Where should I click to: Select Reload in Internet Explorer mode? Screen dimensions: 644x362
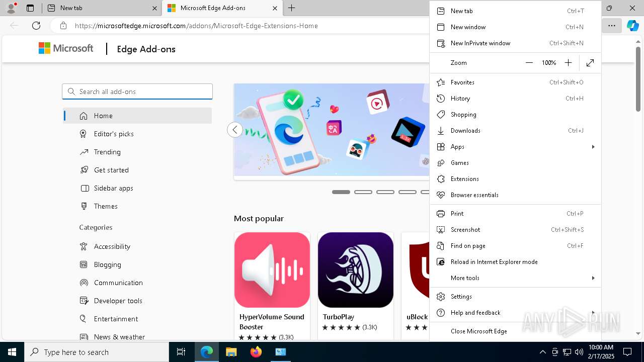tap(516, 262)
